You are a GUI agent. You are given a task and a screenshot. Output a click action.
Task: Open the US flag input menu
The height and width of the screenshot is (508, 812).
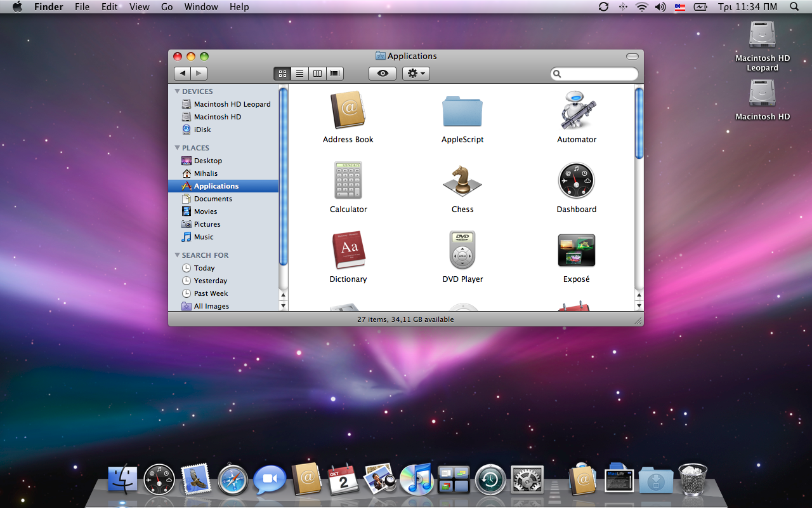click(680, 7)
